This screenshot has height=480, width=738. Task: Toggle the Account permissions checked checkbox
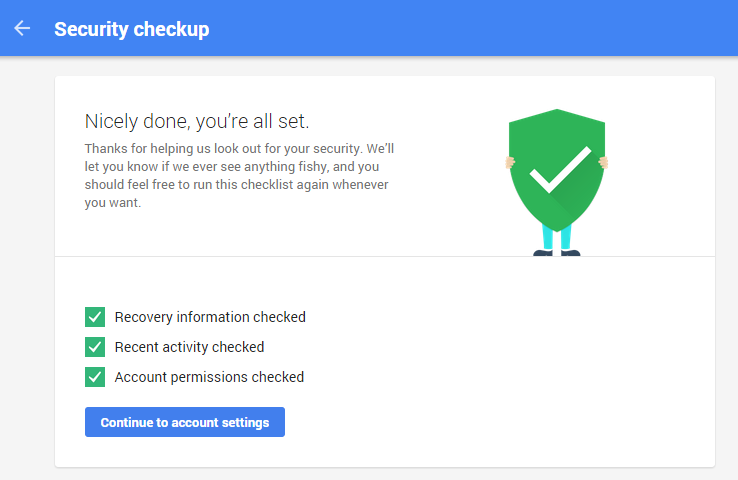pyautogui.click(x=95, y=377)
